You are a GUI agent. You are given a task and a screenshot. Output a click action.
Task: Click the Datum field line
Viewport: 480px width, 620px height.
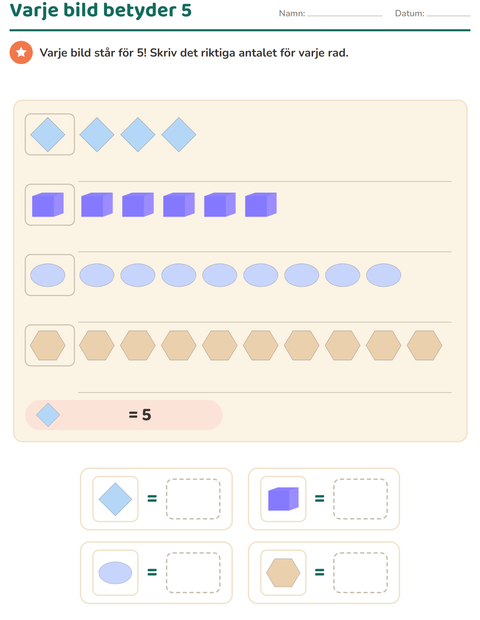pos(448,15)
